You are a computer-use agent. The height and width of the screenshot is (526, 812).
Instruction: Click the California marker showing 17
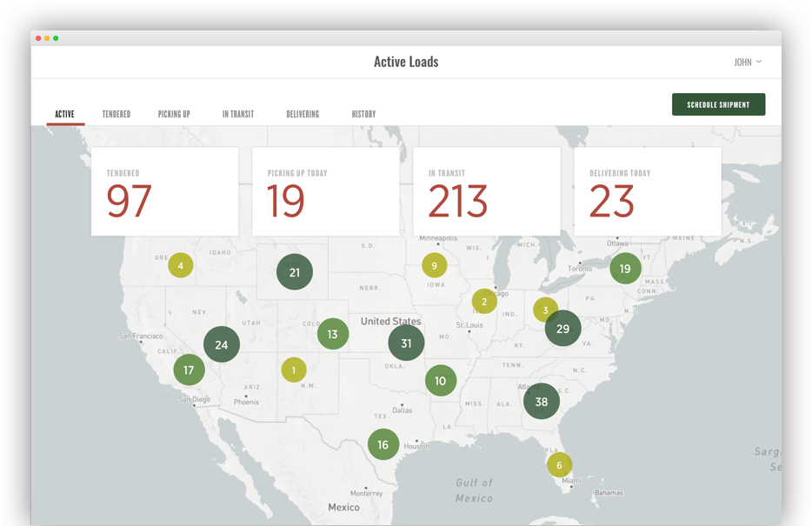coord(189,370)
